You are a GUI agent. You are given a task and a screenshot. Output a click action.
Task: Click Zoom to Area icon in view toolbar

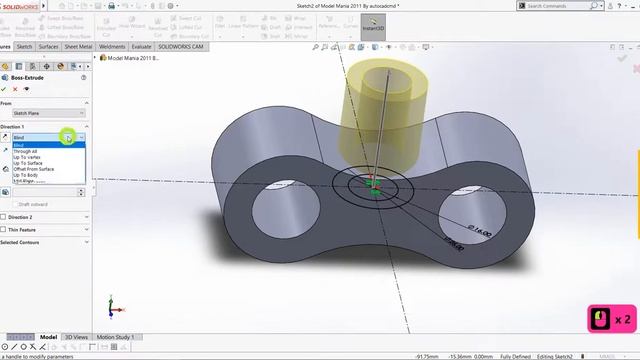pos(324,47)
